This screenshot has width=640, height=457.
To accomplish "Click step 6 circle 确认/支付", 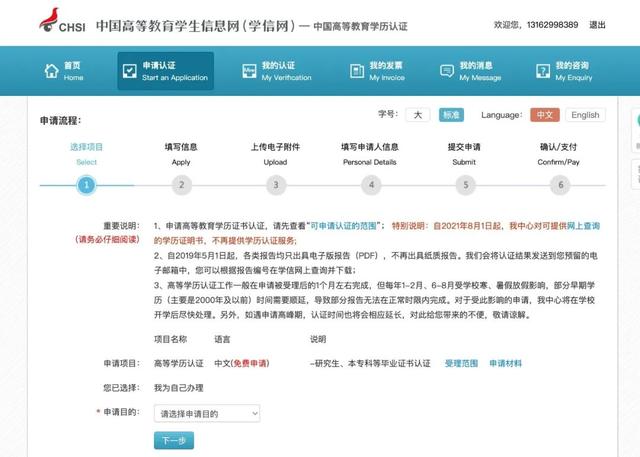I will [x=560, y=185].
